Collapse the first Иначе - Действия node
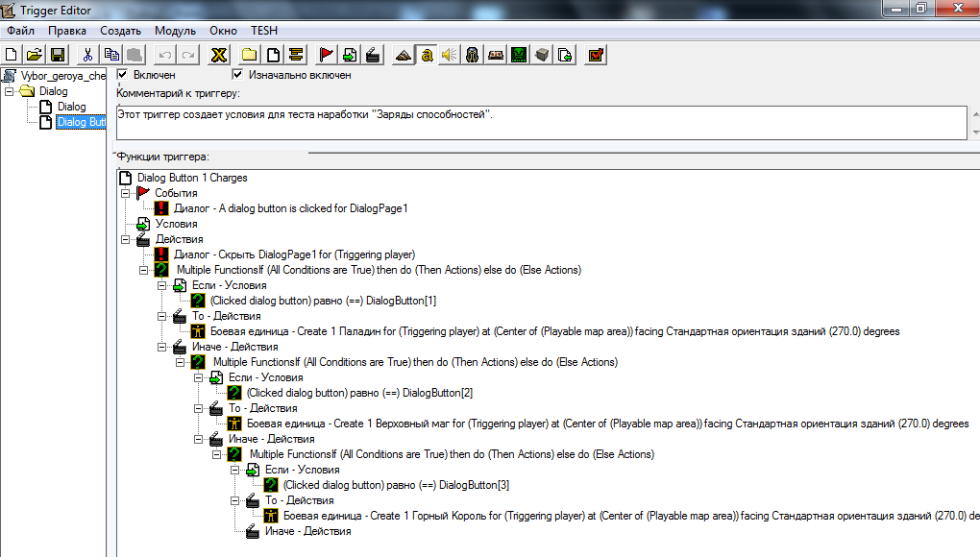Image resolution: width=980 pixels, height=557 pixels. [161, 348]
